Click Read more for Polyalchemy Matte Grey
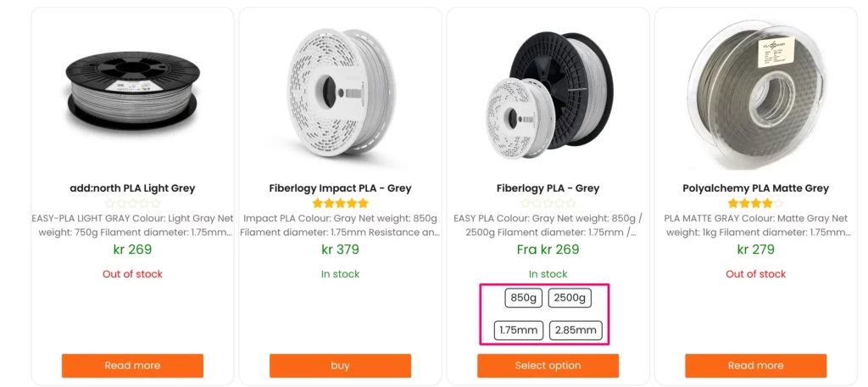Screen dimensions: 868x387 click(755, 366)
